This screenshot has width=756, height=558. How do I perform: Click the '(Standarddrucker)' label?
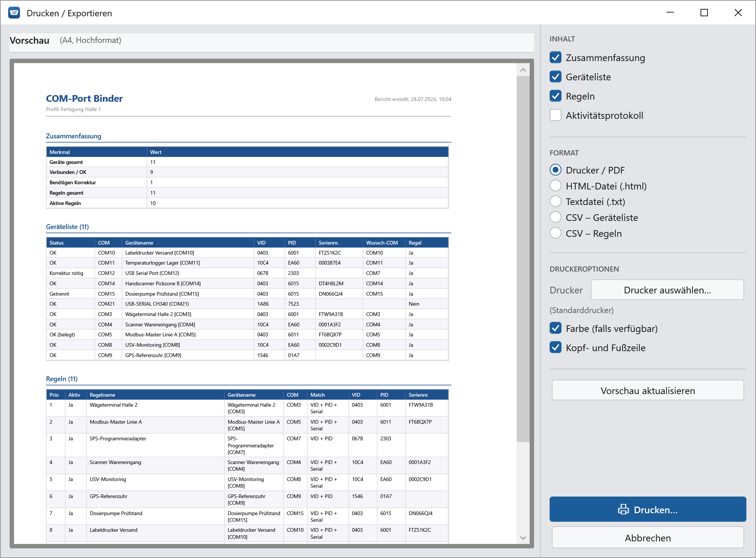[581, 310]
